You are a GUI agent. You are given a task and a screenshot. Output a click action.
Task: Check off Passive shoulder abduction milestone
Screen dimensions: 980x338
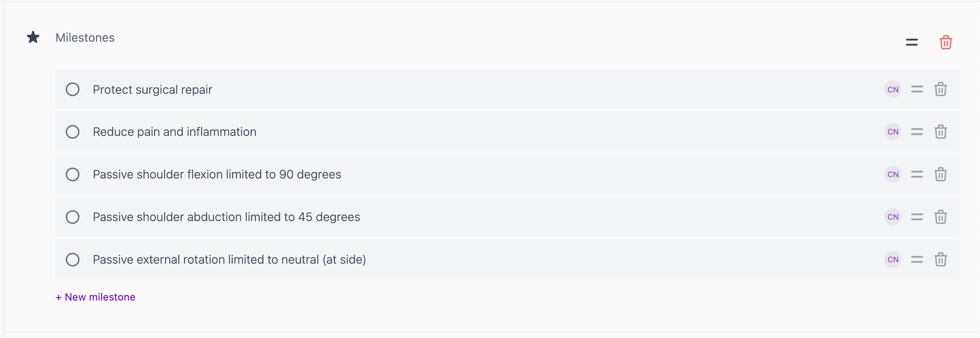tap(73, 217)
